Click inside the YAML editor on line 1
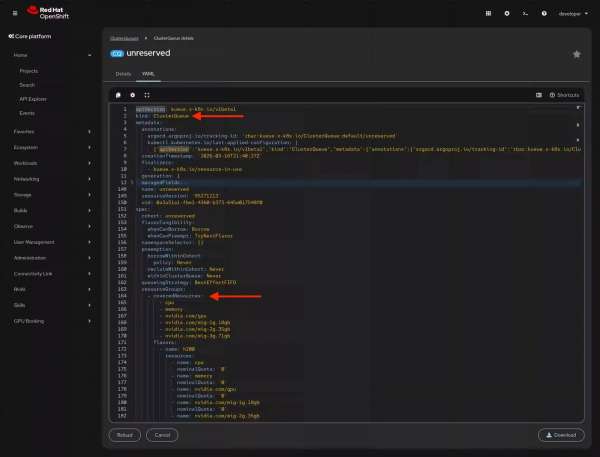 click(x=186, y=109)
